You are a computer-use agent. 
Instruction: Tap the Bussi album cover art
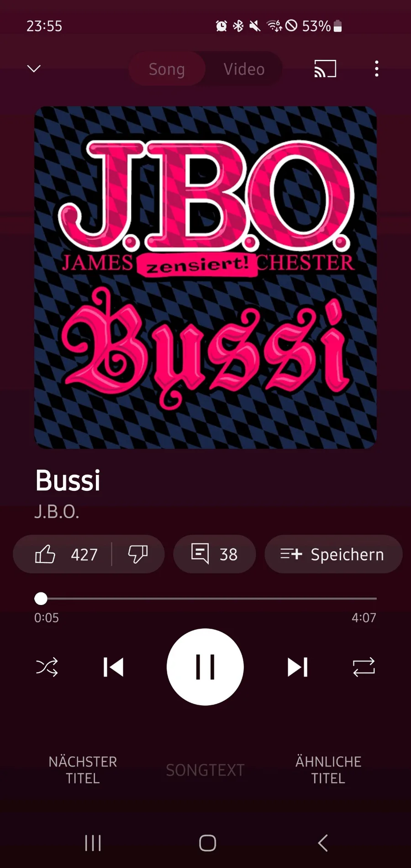(205, 278)
